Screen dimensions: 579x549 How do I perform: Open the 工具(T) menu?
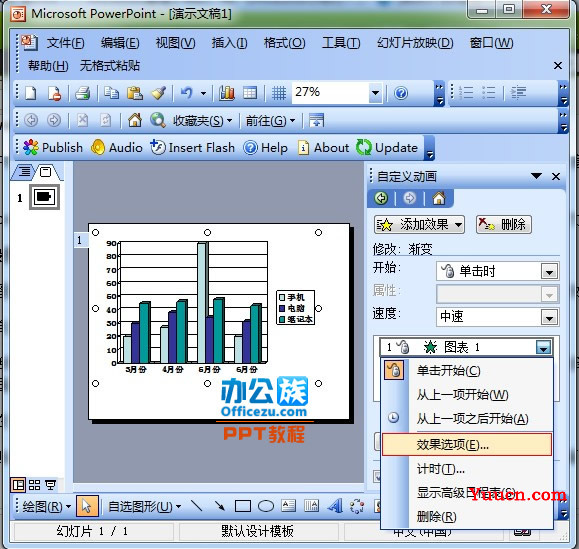coord(341,43)
